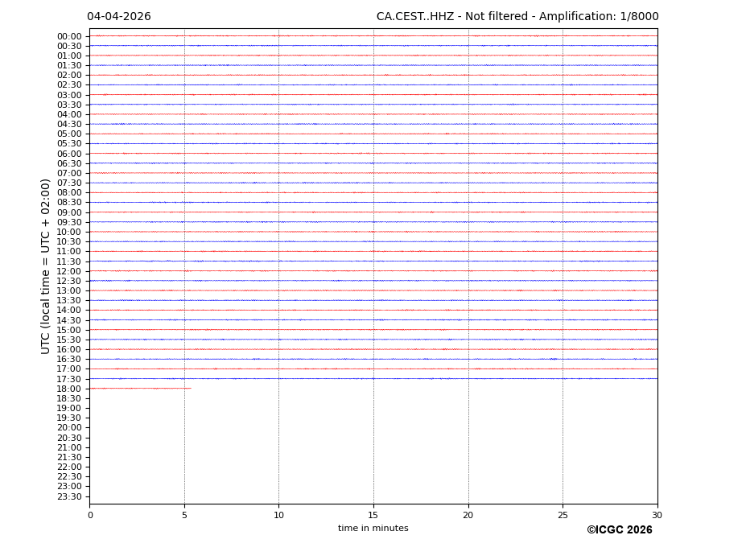The width and height of the screenshot is (746, 560).
Task: Click the 0 tick on x-axis
Action: point(90,516)
